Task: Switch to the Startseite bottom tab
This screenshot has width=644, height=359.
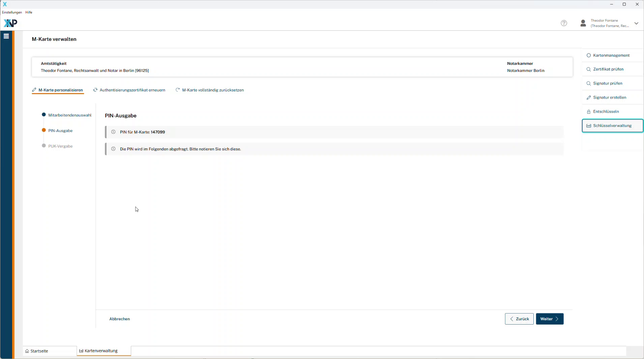Action: coord(39,351)
